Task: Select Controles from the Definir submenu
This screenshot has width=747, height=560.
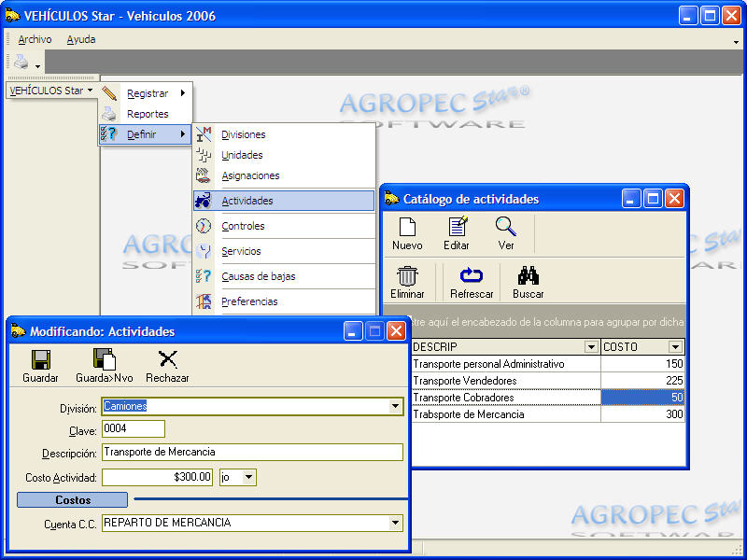Action: point(243,226)
